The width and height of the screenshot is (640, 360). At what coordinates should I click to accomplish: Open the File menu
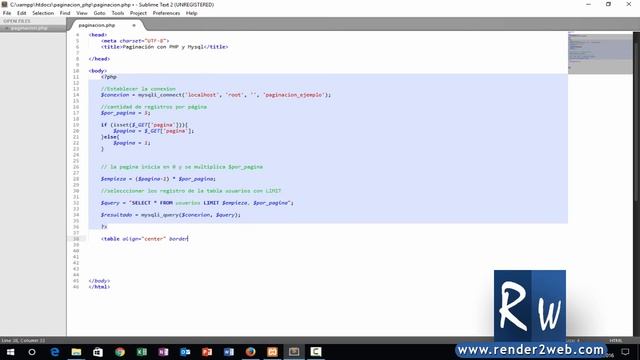pyautogui.click(x=7, y=13)
